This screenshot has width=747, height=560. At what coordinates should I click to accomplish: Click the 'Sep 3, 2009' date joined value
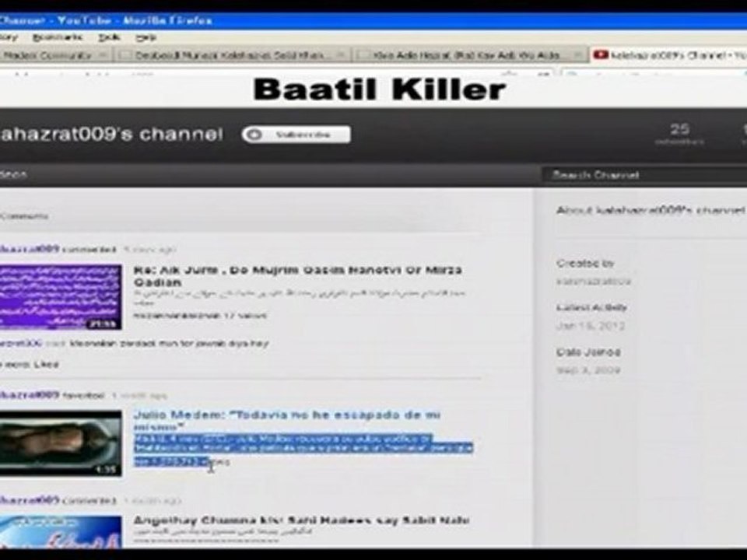(588, 370)
